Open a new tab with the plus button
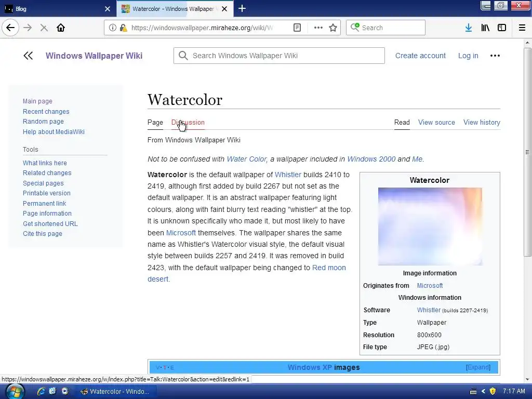 (242, 8)
